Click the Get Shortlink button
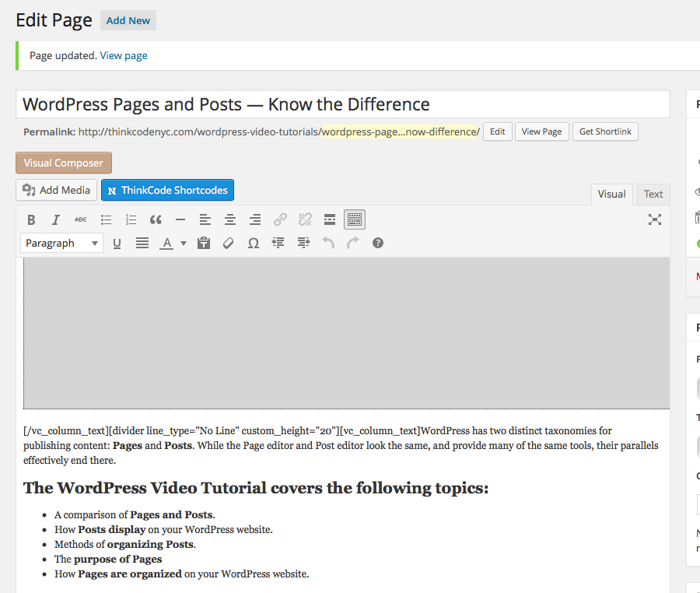The width and height of the screenshot is (700, 593). pos(605,132)
